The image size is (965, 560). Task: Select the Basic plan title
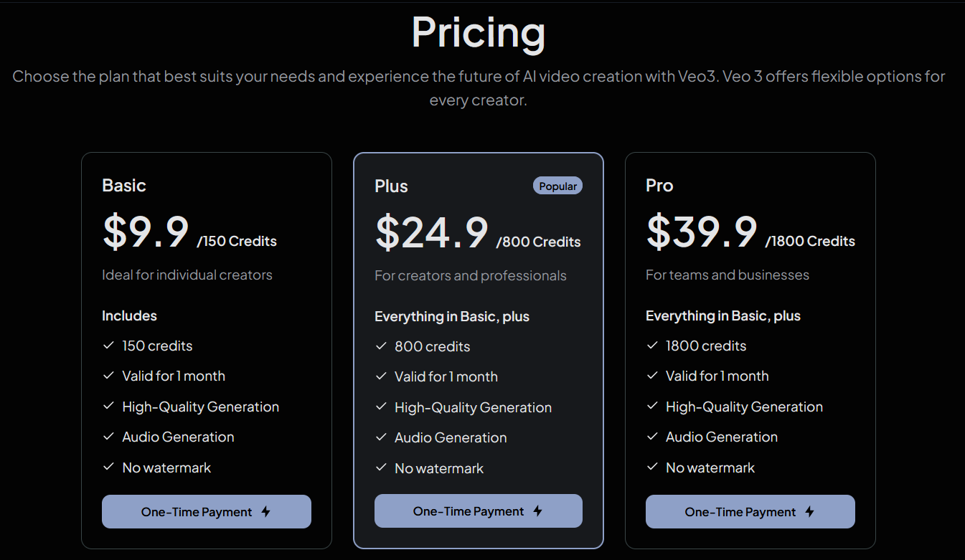pyautogui.click(x=124, y=186)
